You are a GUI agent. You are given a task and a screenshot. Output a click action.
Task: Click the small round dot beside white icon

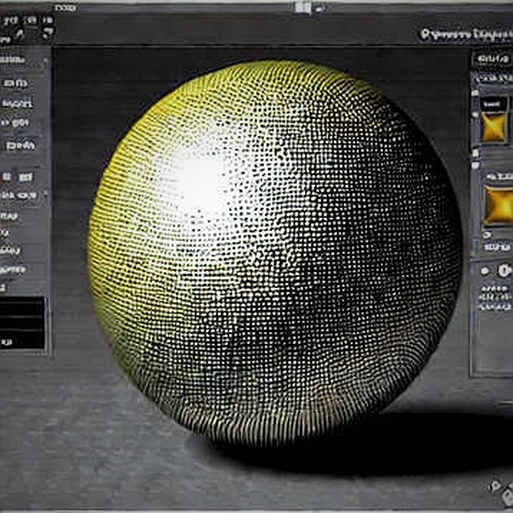click(x=485, y=271)
